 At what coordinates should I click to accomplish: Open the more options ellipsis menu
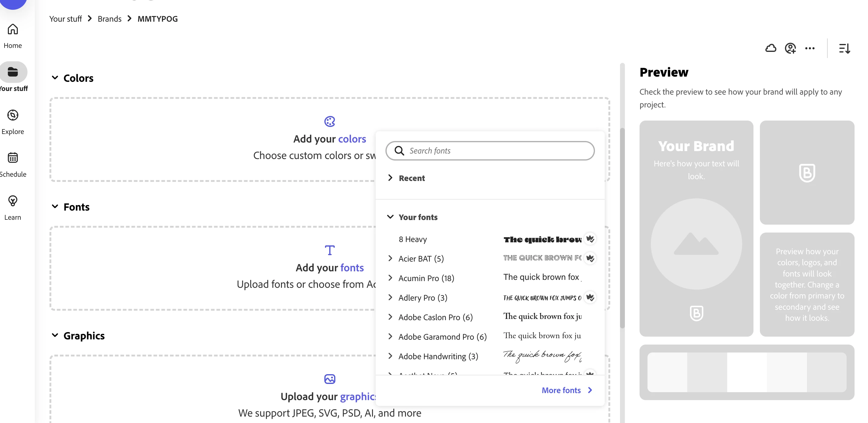810,48
